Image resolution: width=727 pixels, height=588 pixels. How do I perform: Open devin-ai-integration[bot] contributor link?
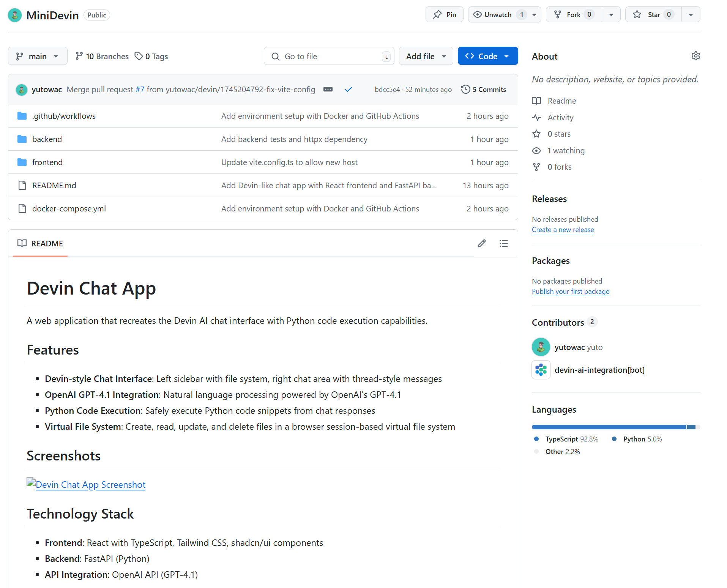click(x=599, y=370)
